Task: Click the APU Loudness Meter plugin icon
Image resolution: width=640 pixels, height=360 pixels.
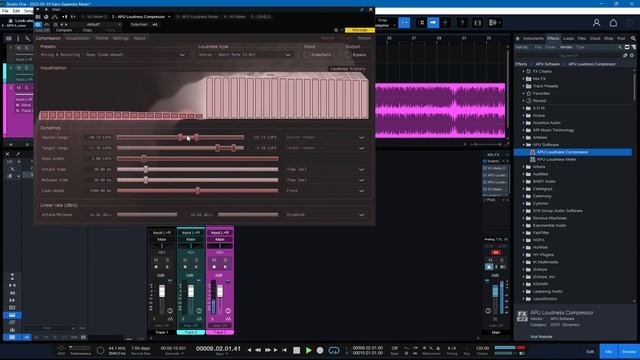Action: (x=532, y=159)
